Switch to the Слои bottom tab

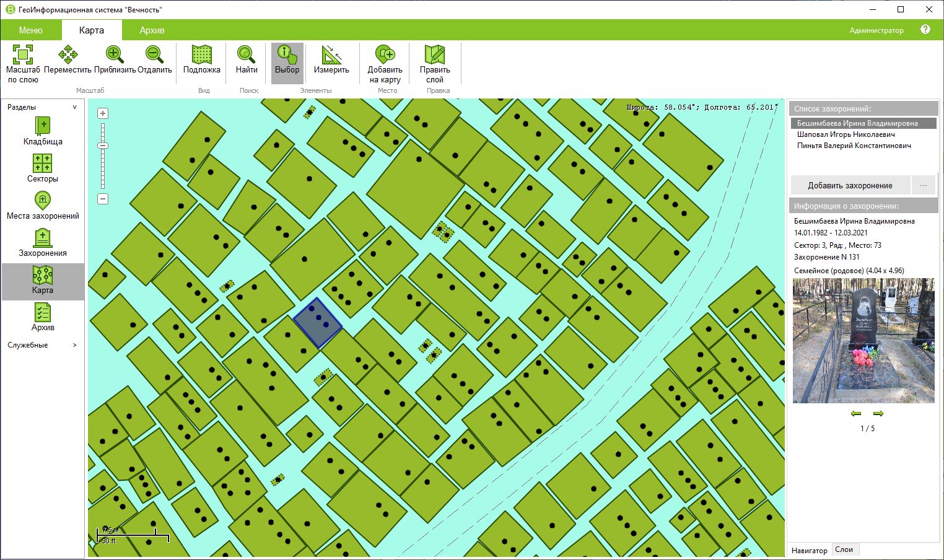(x=844, y=549)
